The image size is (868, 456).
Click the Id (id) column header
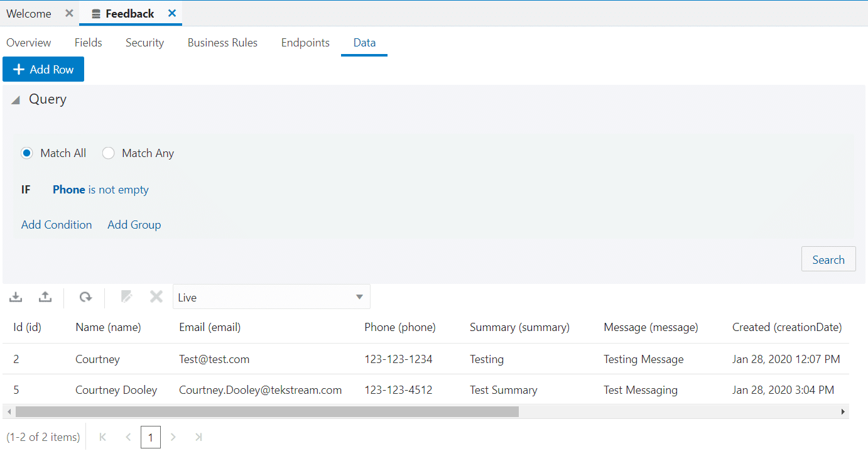coord(28,327)
